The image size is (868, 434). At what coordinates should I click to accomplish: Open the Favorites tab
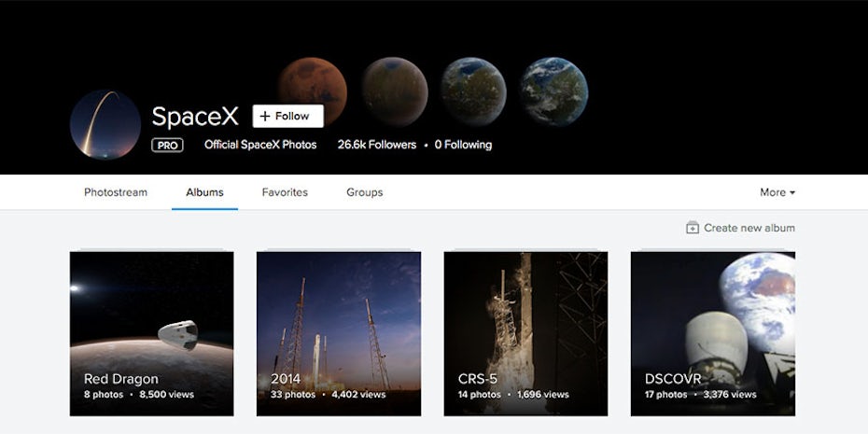tap(285, 192)
